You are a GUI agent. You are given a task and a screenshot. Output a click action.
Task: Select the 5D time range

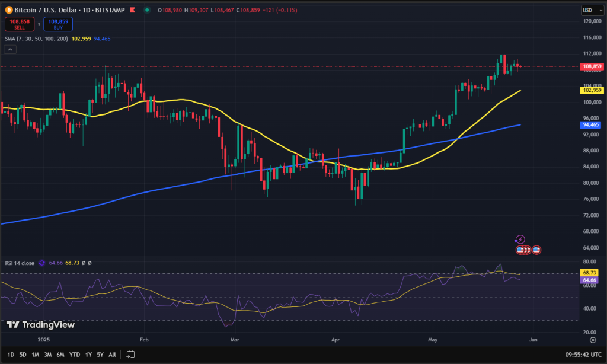pos(23,355)
